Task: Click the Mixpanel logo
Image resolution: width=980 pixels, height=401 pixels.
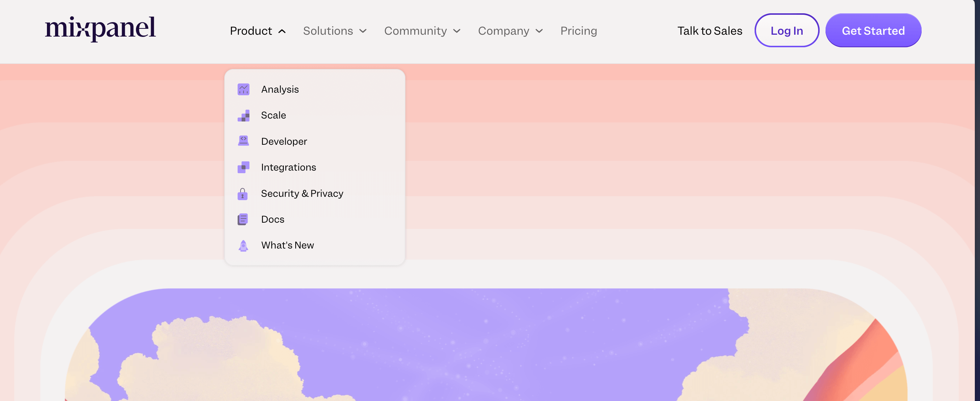Action: click(x=100, y=28)
